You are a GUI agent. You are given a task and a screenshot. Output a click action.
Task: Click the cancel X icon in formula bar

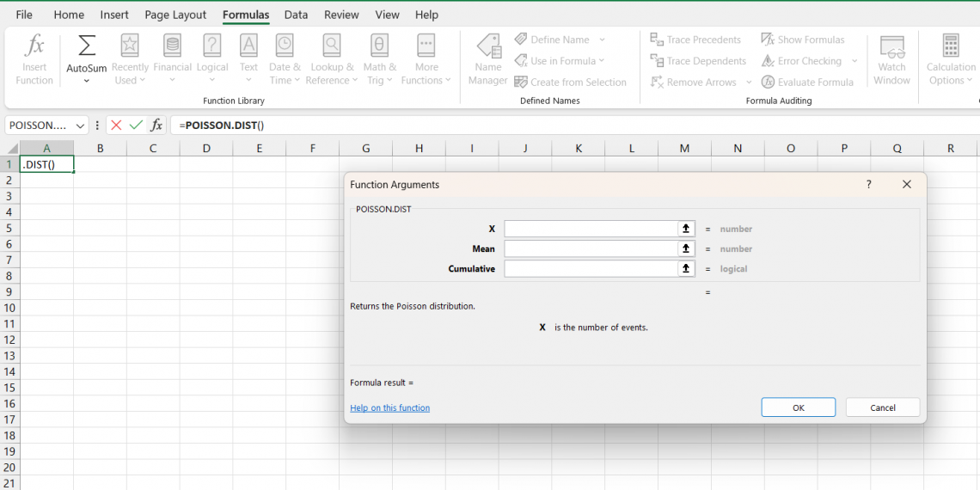(116, 126)
